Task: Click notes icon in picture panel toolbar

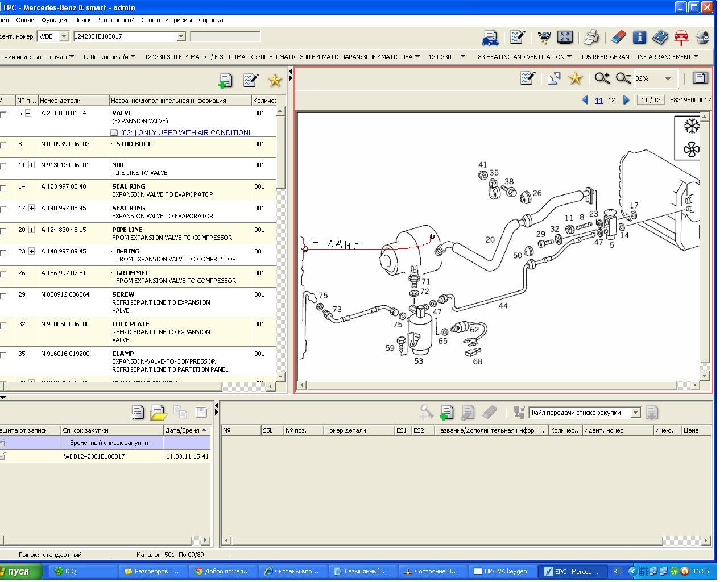Action: [x=527, y=78]
